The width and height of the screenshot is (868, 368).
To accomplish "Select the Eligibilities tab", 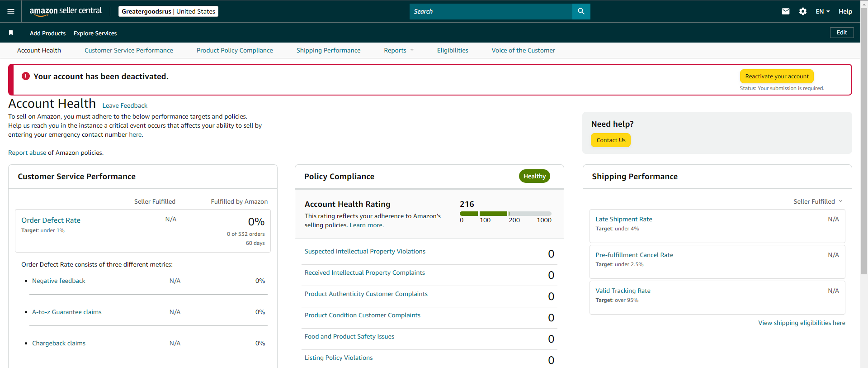I will 453,50.
